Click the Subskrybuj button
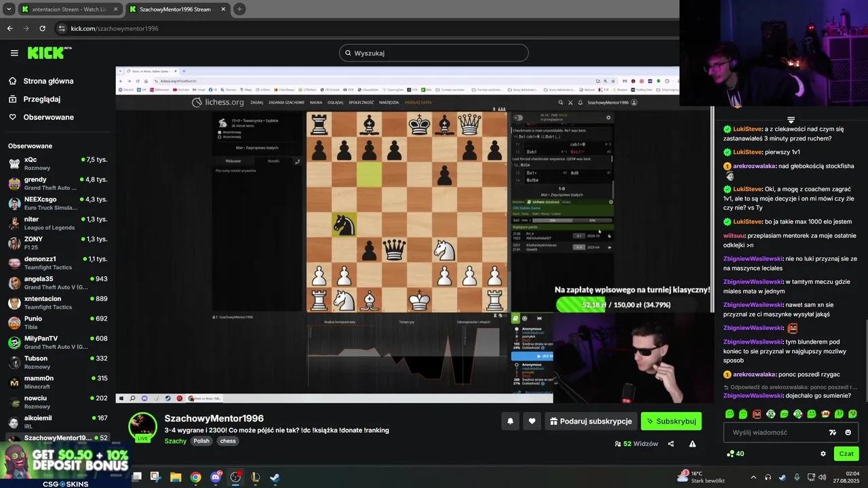Viewport: 868px width, 488px height. pyautogui.click(x=671, y=421)
